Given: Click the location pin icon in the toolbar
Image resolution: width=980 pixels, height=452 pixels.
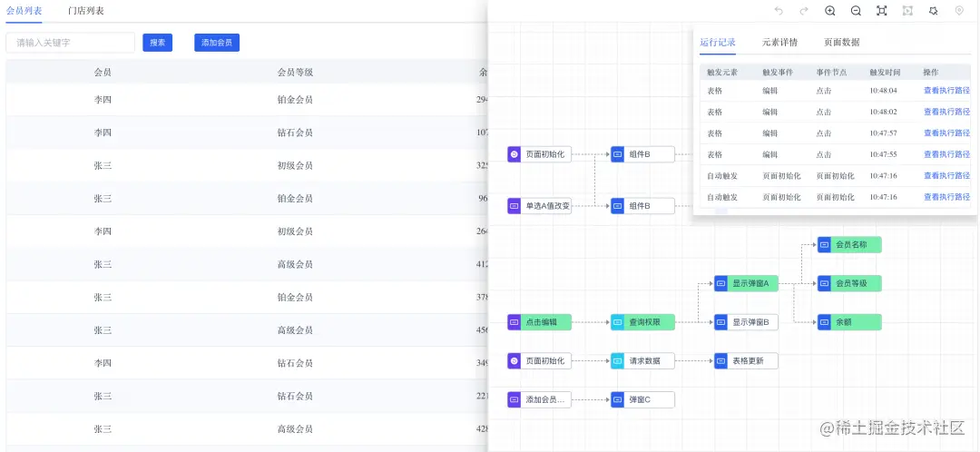Looking at the screenshot, I should (x=959, y=11).
